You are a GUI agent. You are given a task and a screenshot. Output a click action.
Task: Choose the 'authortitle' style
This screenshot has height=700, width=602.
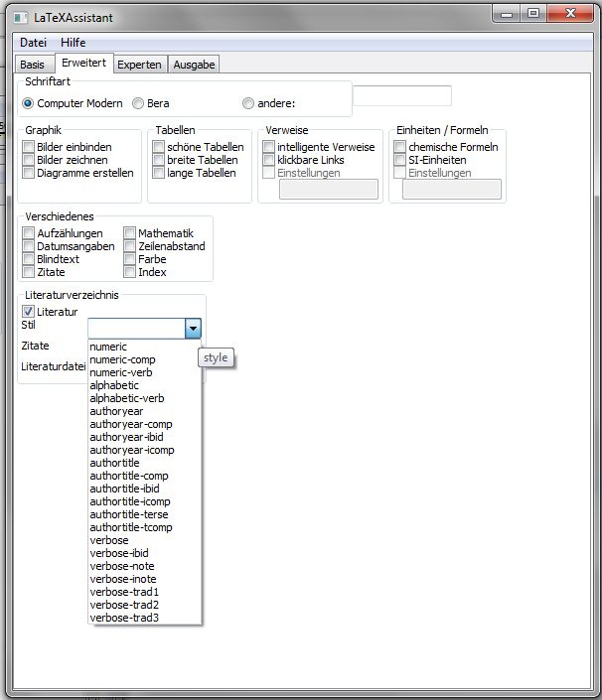point(145,463)
